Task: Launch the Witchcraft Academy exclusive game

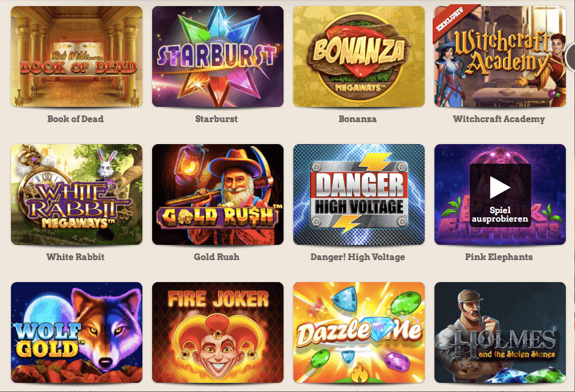Action: coord(500,56)
